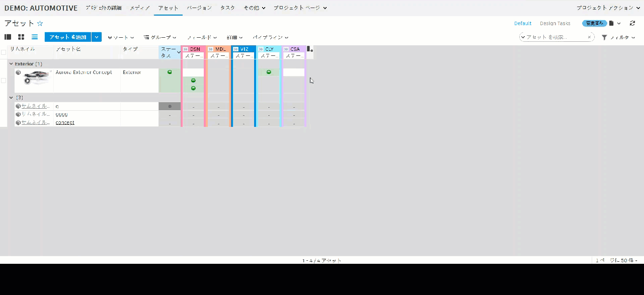This screenshot has height=295, width=644.
Task: Click the cube icon in row concept
Action: 18,122
